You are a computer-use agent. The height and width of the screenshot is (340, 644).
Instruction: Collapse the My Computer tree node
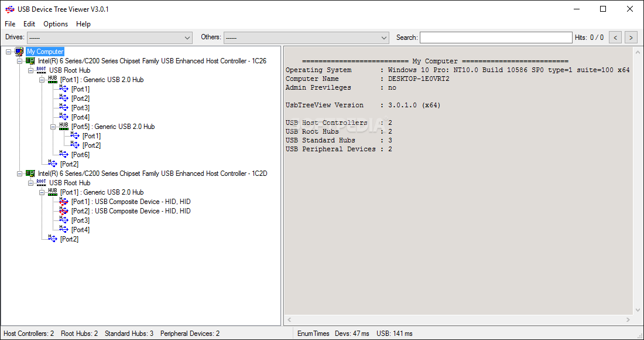coord(9,51)
